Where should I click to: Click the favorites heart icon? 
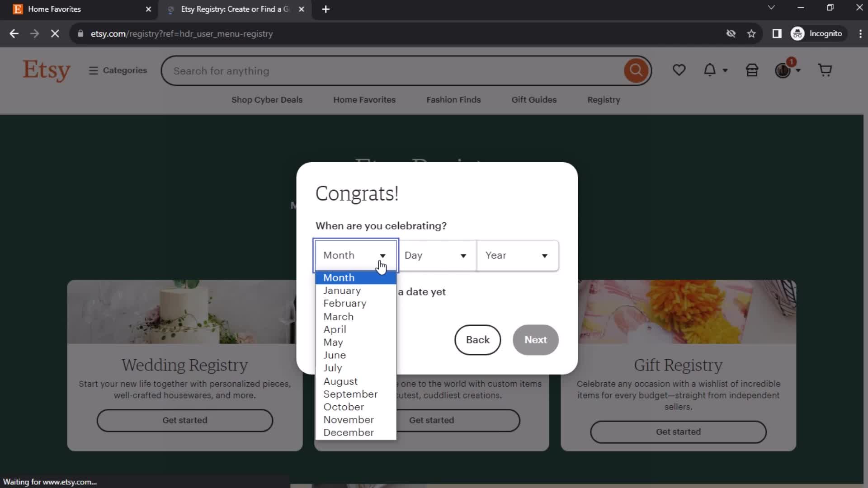tap(679, 70)
